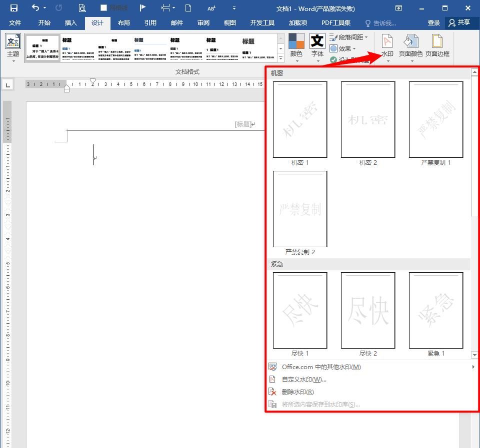The height and width of the screenshot is (448, 480).
Task: Open the PDF工具集 tab
Action: pyautogui.click(x=336, y=23)
